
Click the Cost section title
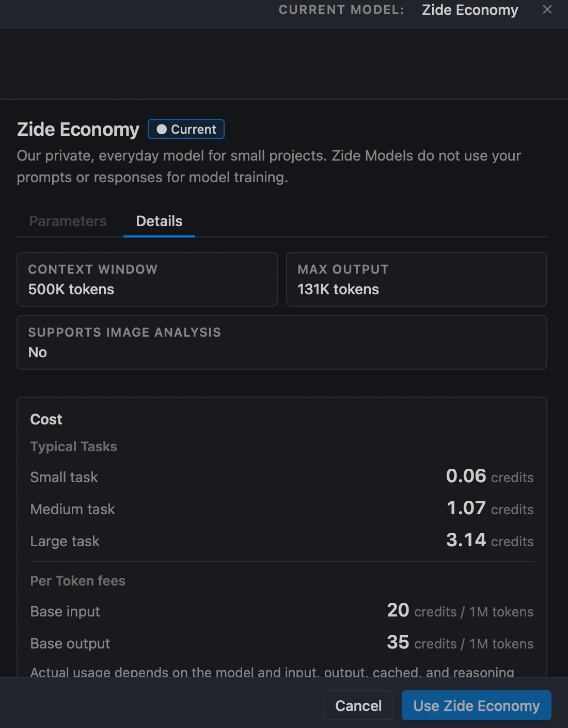46,419
